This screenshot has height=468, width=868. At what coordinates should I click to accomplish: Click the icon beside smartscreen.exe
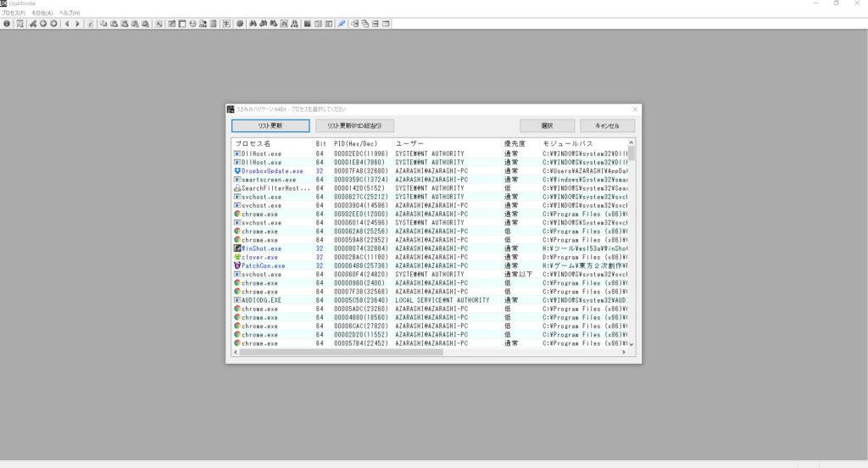click(x=237, y=180)
